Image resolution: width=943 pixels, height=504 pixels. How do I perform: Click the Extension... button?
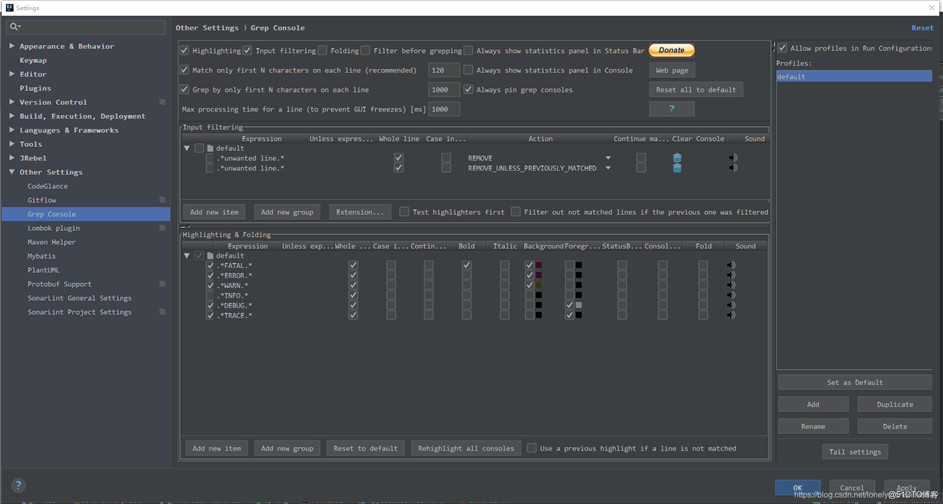tap(360, 212)
